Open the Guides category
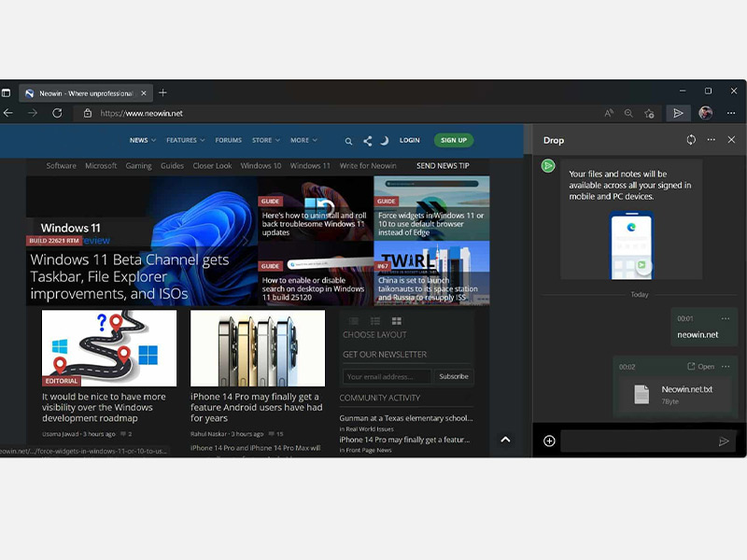 tap(172, 166)
